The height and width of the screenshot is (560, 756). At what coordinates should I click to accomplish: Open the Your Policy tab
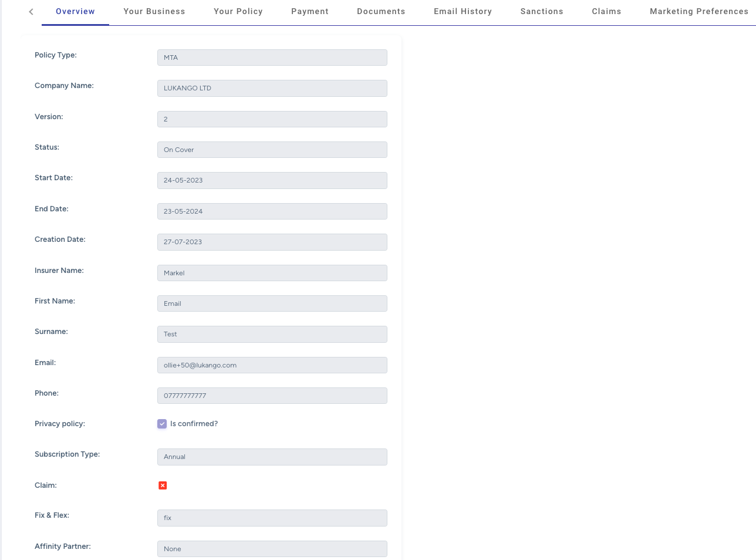click(x=238, y=11)
